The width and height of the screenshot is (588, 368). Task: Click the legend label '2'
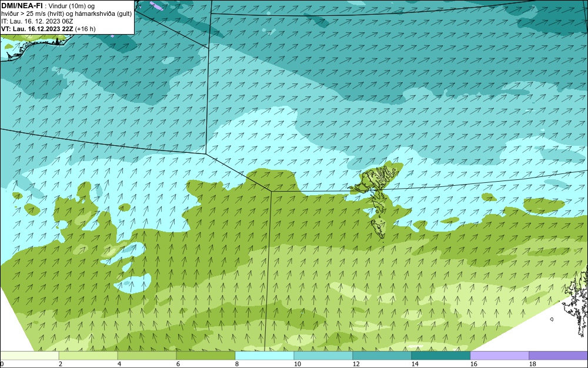click(x=61, y=364)
